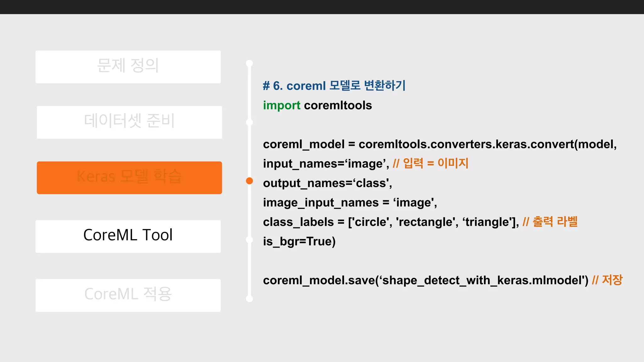Open the 'CoreML Tool' step box
The height and width of the screenshot is (362, 644).
128,236
